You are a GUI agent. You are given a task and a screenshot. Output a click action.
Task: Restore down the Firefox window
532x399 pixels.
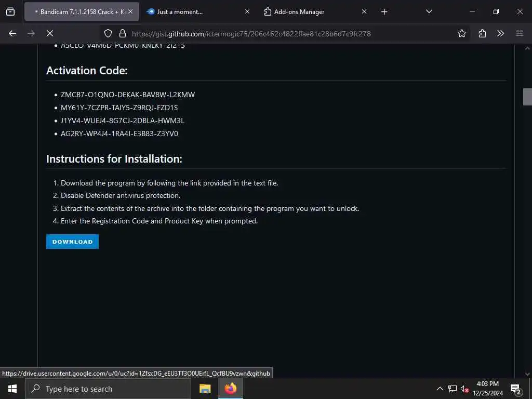coord(496,11)
